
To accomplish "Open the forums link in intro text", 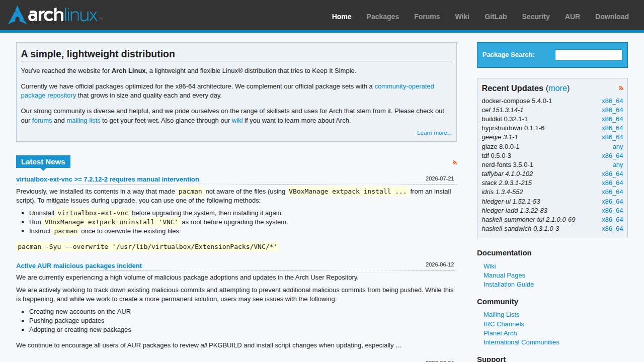I will click(42, 121).
